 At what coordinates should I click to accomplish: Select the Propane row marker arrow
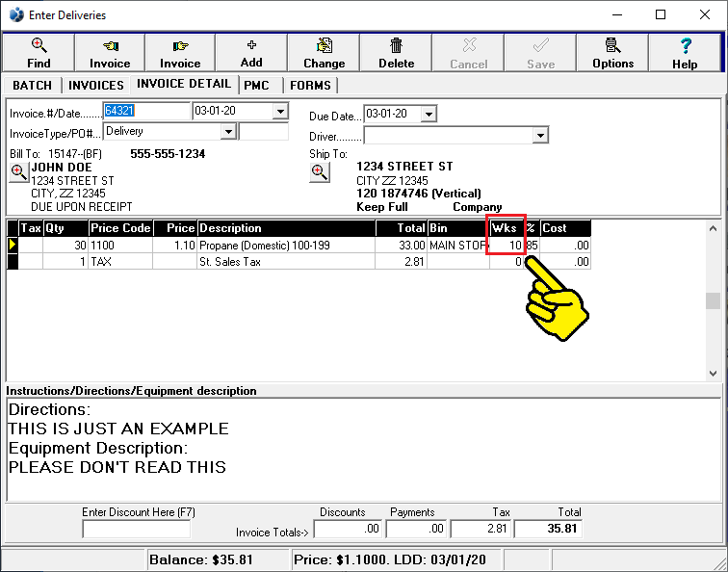[13, 245]
